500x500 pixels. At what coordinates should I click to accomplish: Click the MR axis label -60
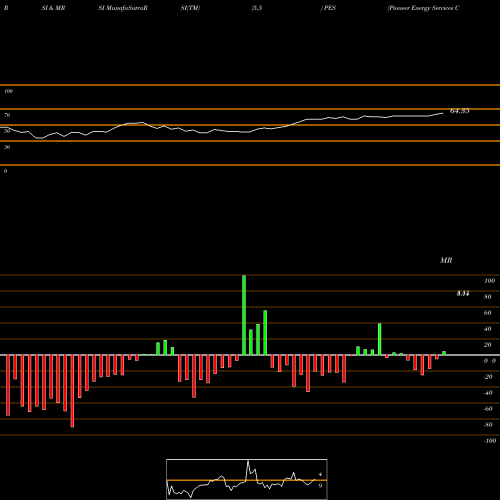[488, 409]
